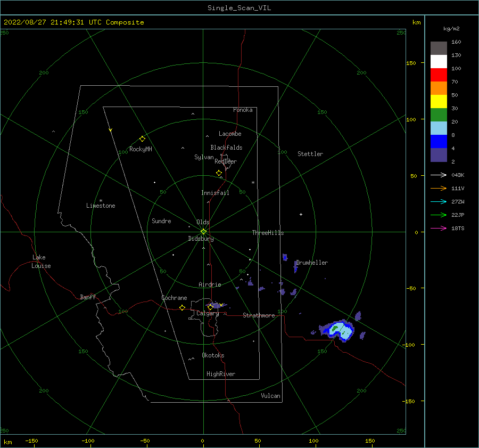Screen dimensions: 479x448
Task: Click the 04DK legend label
Action: pos(458,175)
